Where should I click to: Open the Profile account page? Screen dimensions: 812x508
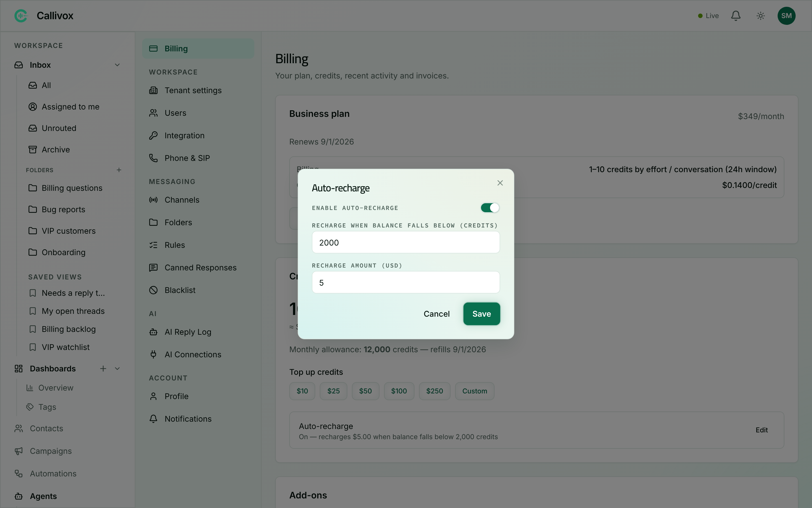(198, 397)
